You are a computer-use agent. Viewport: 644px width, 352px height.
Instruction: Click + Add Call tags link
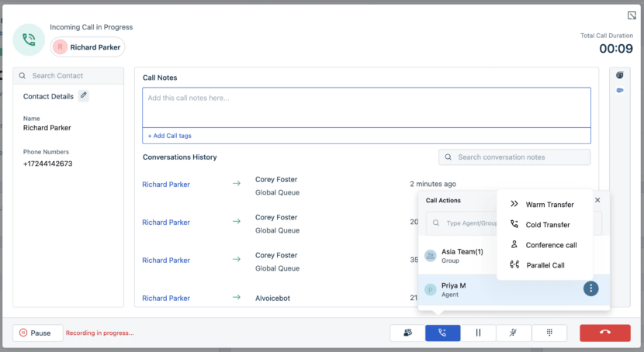(170, 136)
